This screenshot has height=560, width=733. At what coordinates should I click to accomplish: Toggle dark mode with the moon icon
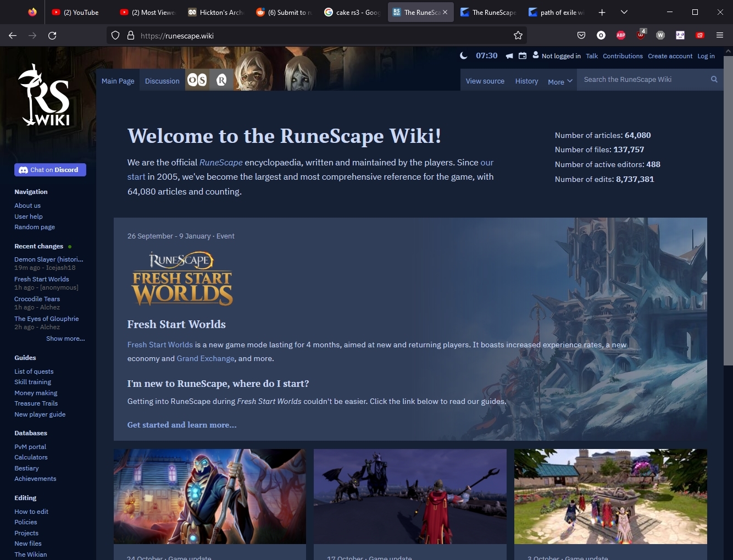pos(464,56)
